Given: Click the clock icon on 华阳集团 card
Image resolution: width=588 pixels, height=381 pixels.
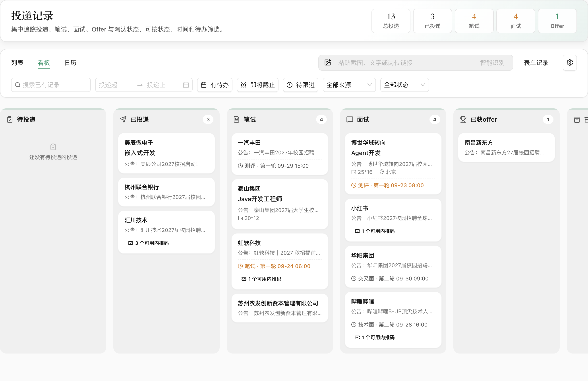Looking at the screenshot, I should pyautogui.click(x=354, y=278).
